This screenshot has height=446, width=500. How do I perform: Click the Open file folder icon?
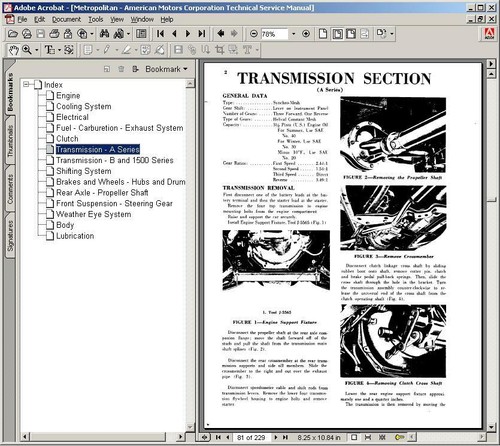point(13,34)
